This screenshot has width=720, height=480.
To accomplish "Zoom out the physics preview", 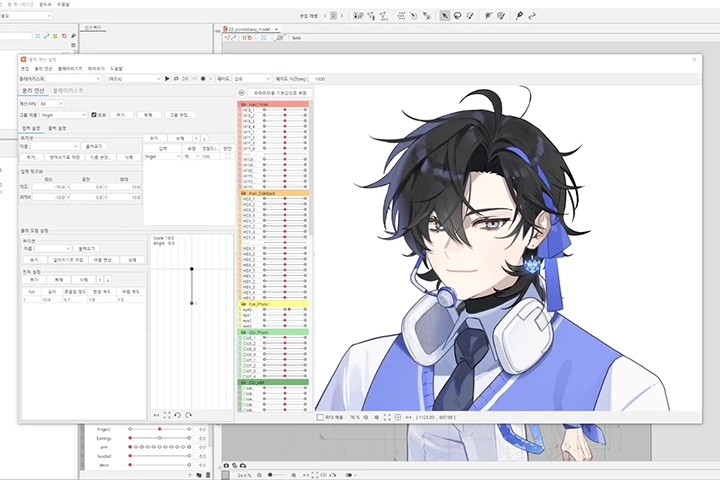I will (366, 418).
